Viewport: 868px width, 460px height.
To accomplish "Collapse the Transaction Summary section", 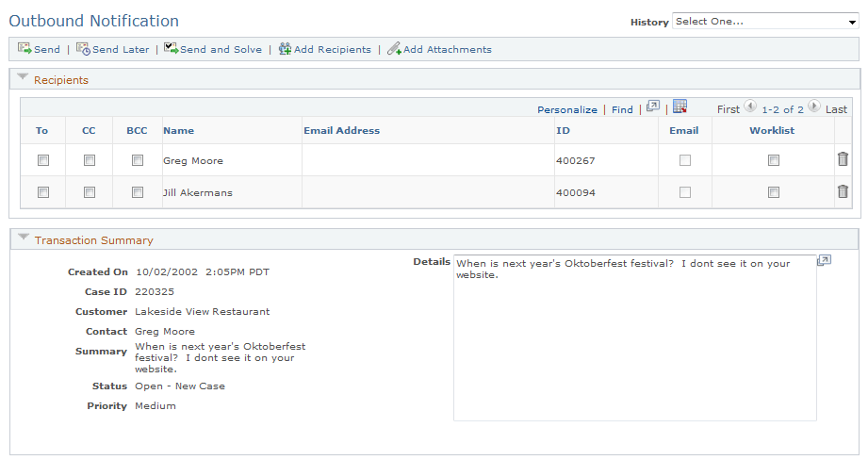I will [24, 238].
